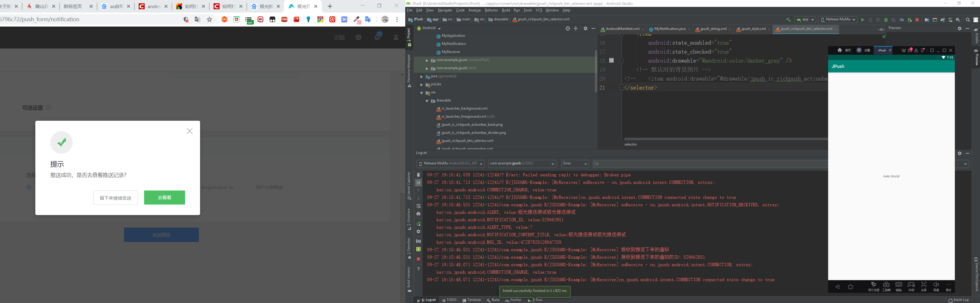
Task: Open the TODO tool window tab
Action: tap(449, 300)
